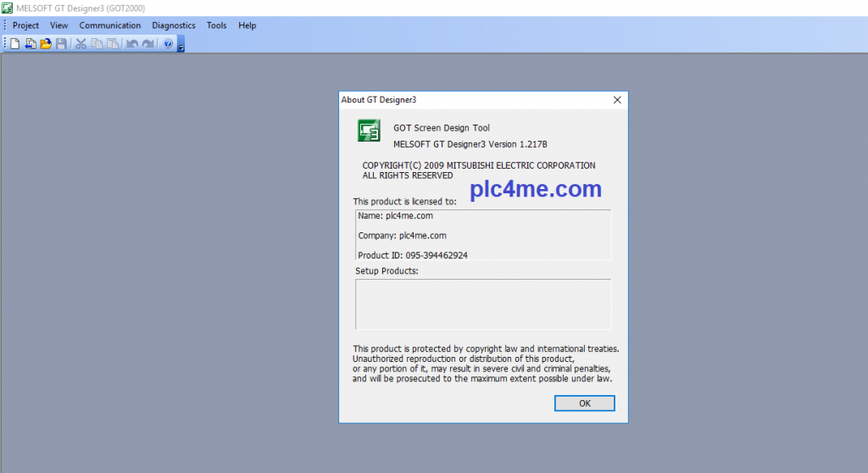Click the 'Company: plc4me.com' license line
This screenshot has height=473, width=868.
click(402, 236)
